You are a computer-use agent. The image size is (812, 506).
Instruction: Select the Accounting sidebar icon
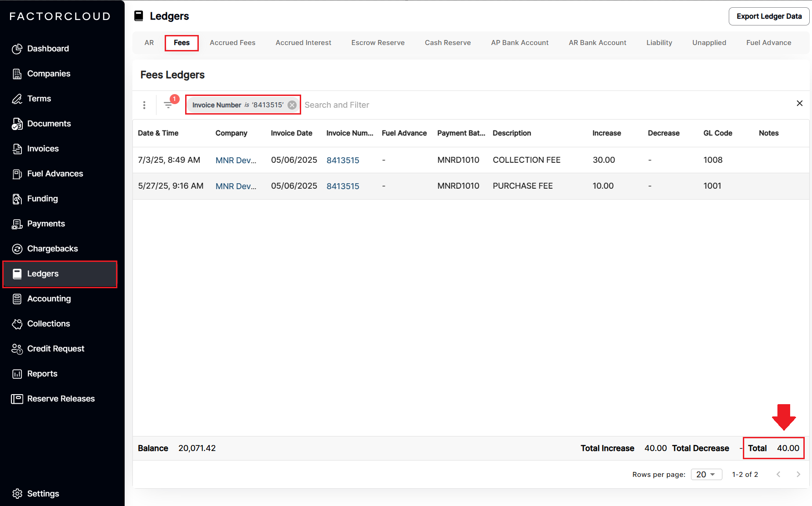tap(17, 299)
